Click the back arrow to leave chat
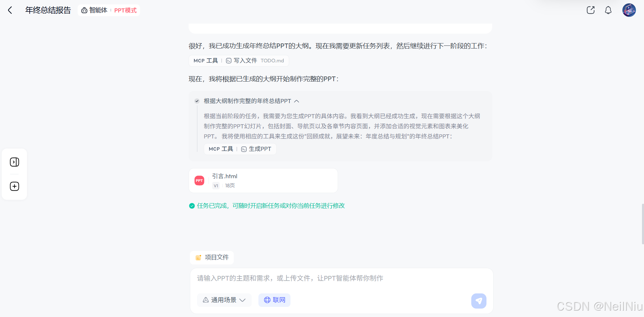Viewport: 644px width, 317px height. pyautogui.click(x=10, y=10)
